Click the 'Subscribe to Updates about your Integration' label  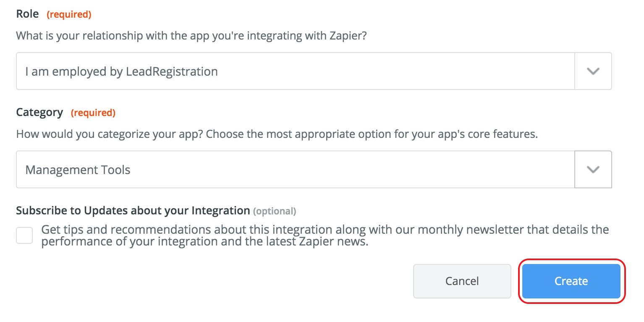[133, 210]
